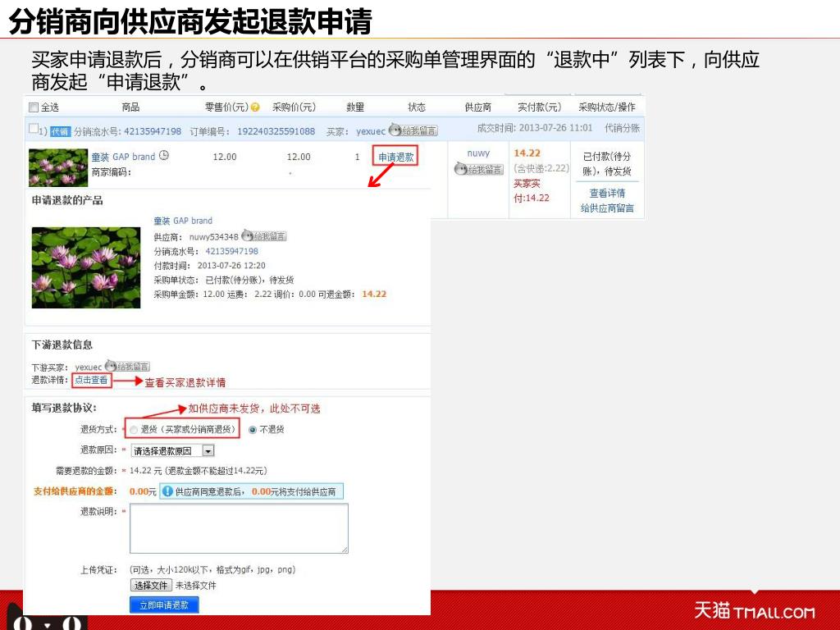Tick the 全选 select-all checkbox

(x=33, y=107)
